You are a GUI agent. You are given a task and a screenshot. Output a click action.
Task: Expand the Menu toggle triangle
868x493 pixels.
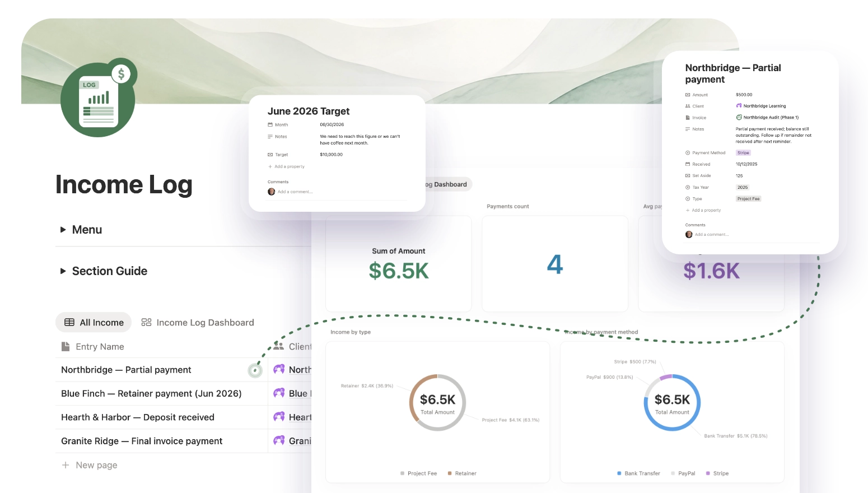click(63, 230)
